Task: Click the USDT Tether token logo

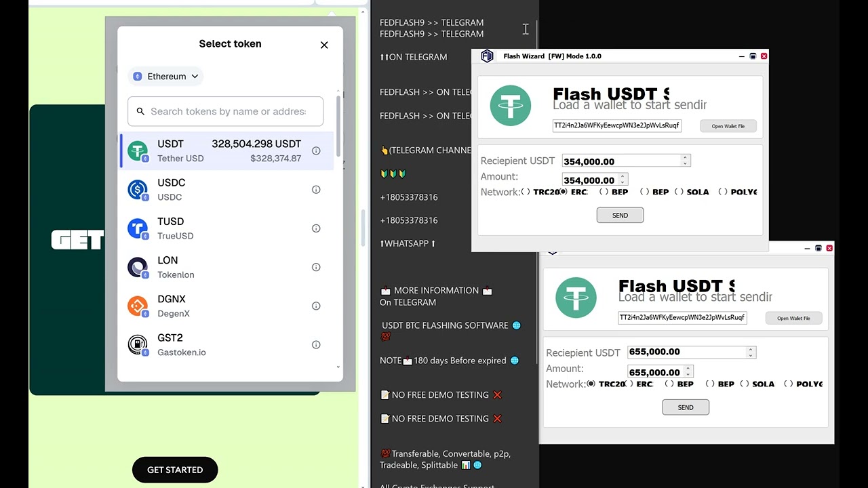Action: (x=138, y=151)
